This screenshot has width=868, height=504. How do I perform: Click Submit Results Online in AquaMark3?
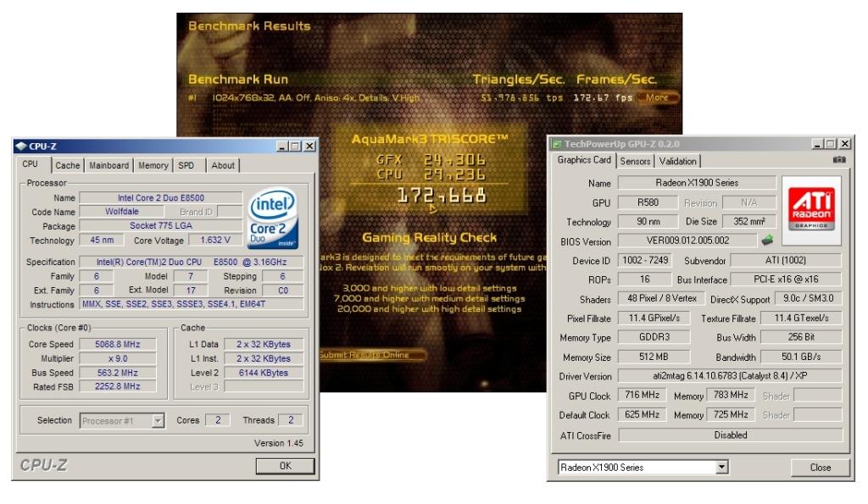372,355
